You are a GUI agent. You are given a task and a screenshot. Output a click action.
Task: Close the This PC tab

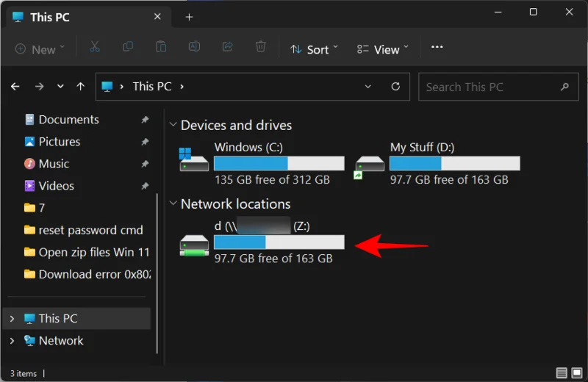[157, 17]
